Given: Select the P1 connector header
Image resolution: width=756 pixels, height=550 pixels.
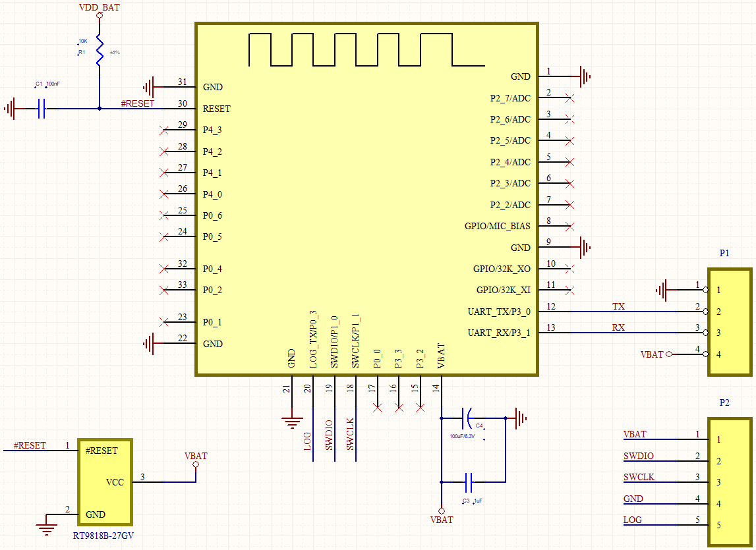Looking at the screenshot, I should click(x=729, y=321).
